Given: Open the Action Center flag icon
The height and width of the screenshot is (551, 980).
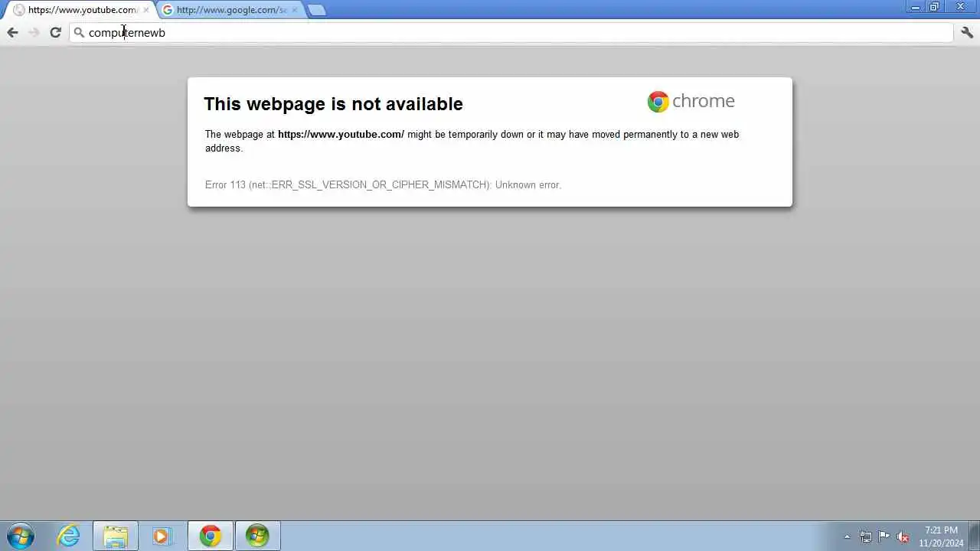Looking at the screenshot, I should (x=884, y=536).
